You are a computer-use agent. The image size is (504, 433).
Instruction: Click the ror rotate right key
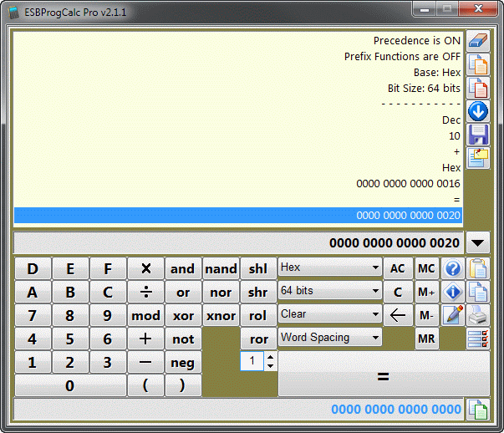click(258, 339)
